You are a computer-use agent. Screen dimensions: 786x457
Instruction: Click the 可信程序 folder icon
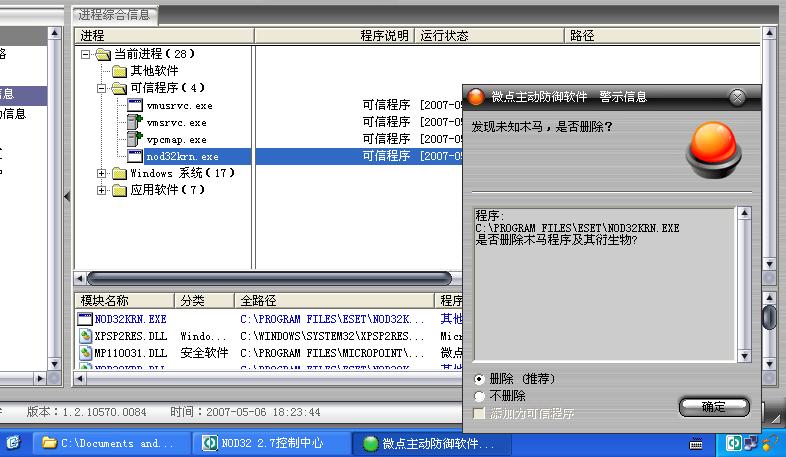click(x=119, y=88)
